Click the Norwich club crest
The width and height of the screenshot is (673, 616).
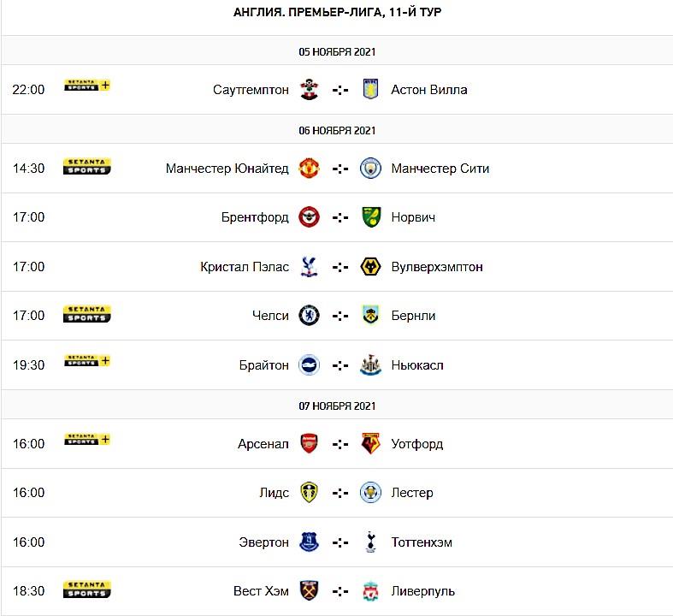pos(370,217)
